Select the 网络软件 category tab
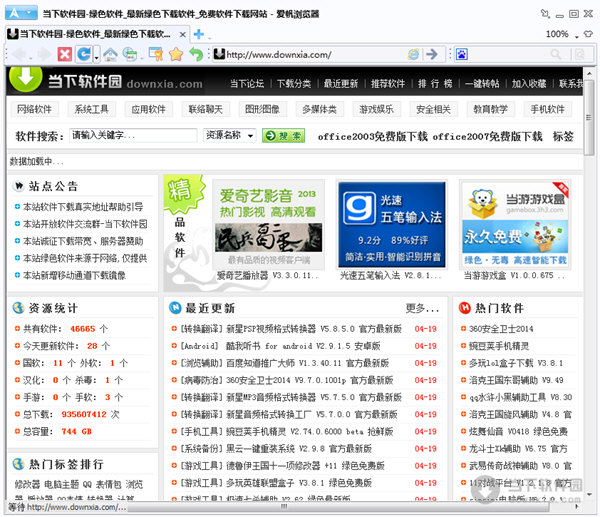The height and width of the screenshot is (517, 600). (x=34, y=109)
